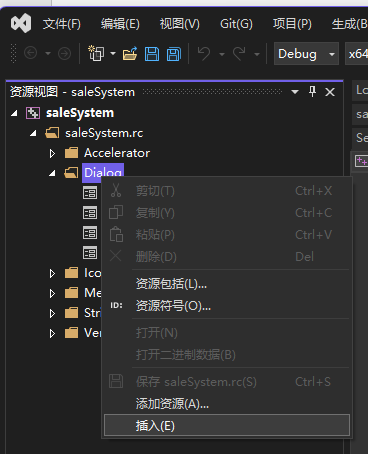This screenshot has height=454, width=368.
Task: Click the save file disk icon
Action: [x=152, y=53]
